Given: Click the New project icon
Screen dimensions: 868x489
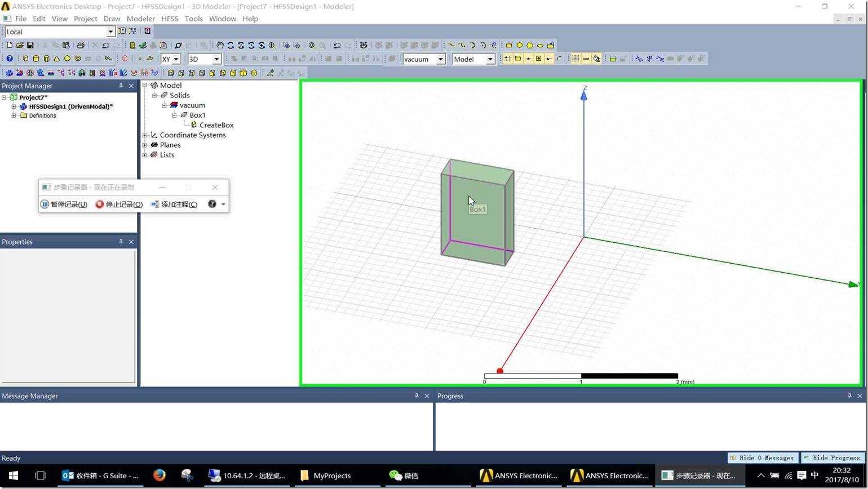Looking at the screenshot, I should click(10, 45).
